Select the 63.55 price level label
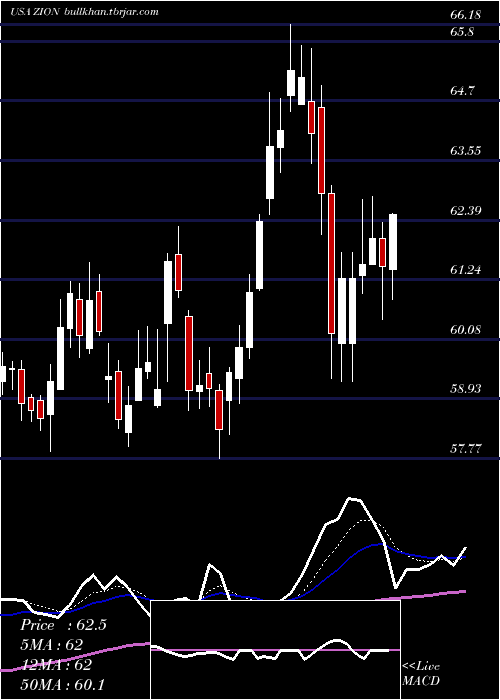 (466, 150)
